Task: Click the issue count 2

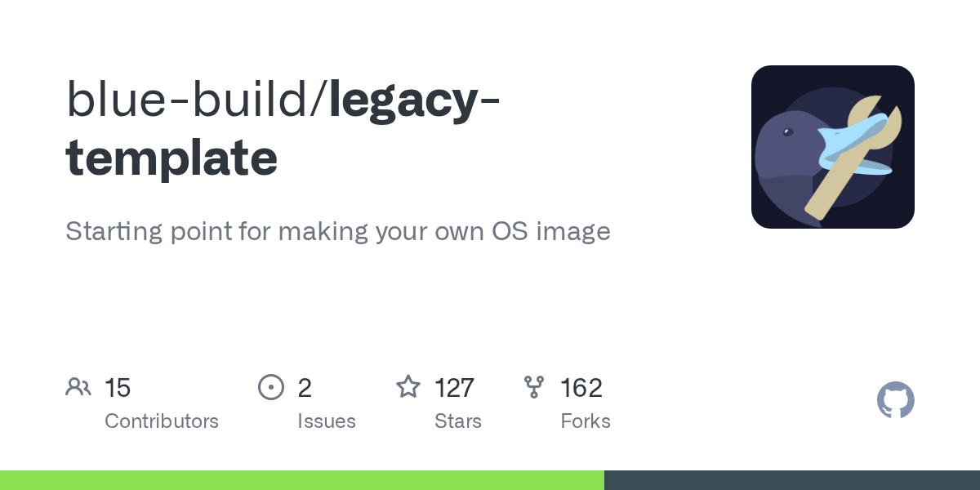Action: [305, 388]
